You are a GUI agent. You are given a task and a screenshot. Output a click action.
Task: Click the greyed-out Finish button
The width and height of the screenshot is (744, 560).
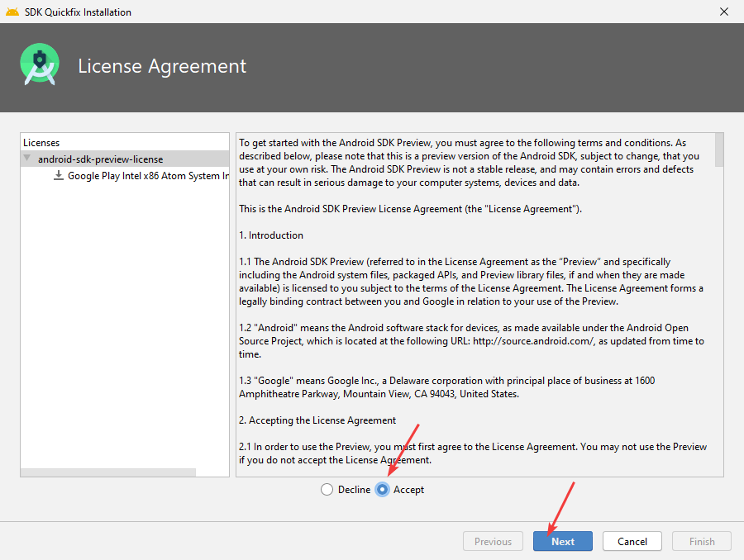pyautogui.click(x=702, y=542)
